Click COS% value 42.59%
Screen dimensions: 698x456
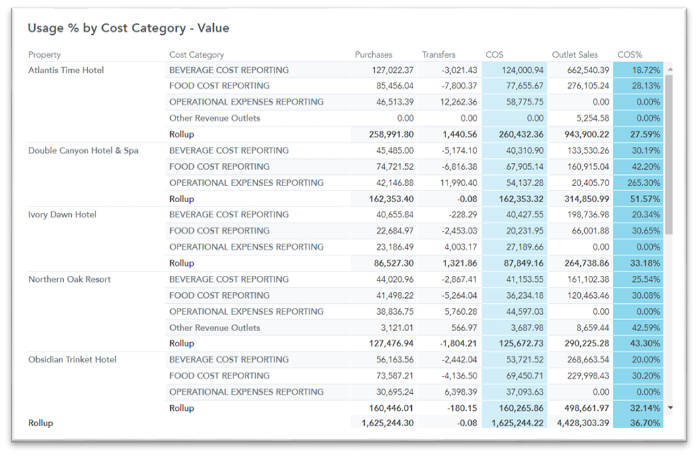point(645,328)
